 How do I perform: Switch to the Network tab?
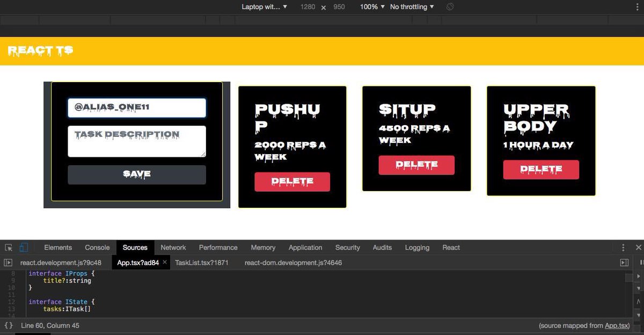pos(173,247)
